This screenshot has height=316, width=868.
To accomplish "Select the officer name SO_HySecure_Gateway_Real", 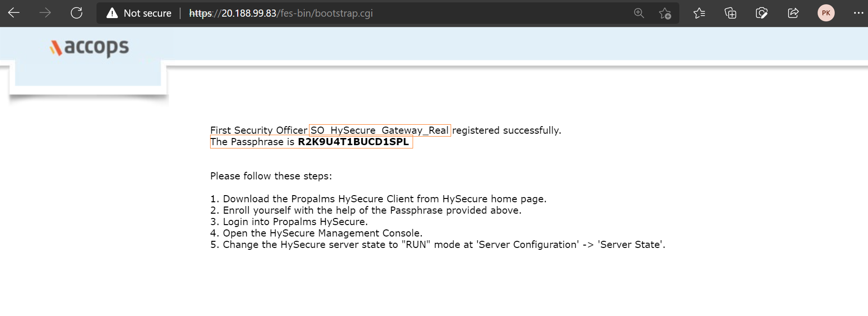I will 379,130.
